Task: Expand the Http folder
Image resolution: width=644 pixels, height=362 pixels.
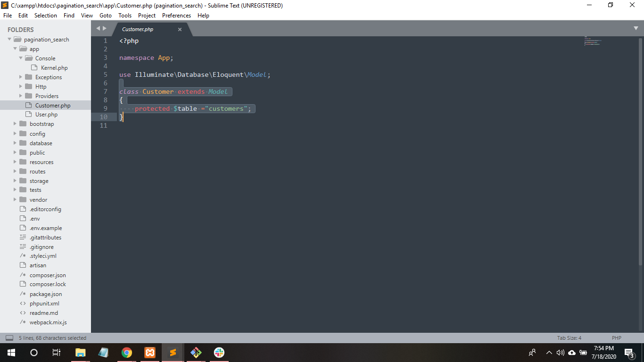Action: click(x=21, y=87)
